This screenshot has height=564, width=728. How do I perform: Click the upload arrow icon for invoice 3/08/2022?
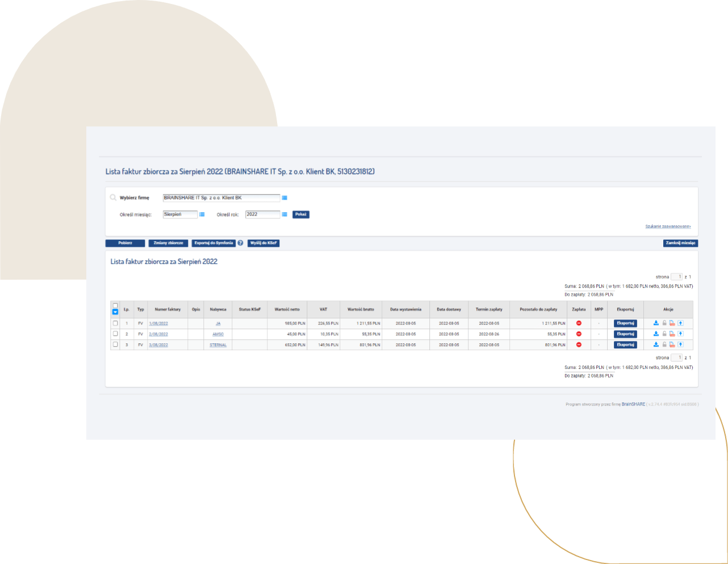click(x=680, y=344)
